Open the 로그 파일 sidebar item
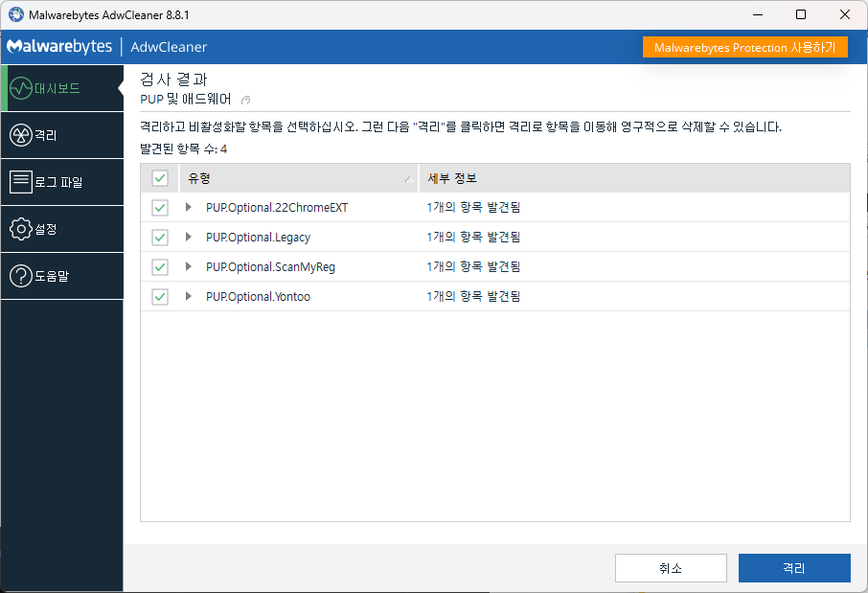 click(x=62, y=182)
